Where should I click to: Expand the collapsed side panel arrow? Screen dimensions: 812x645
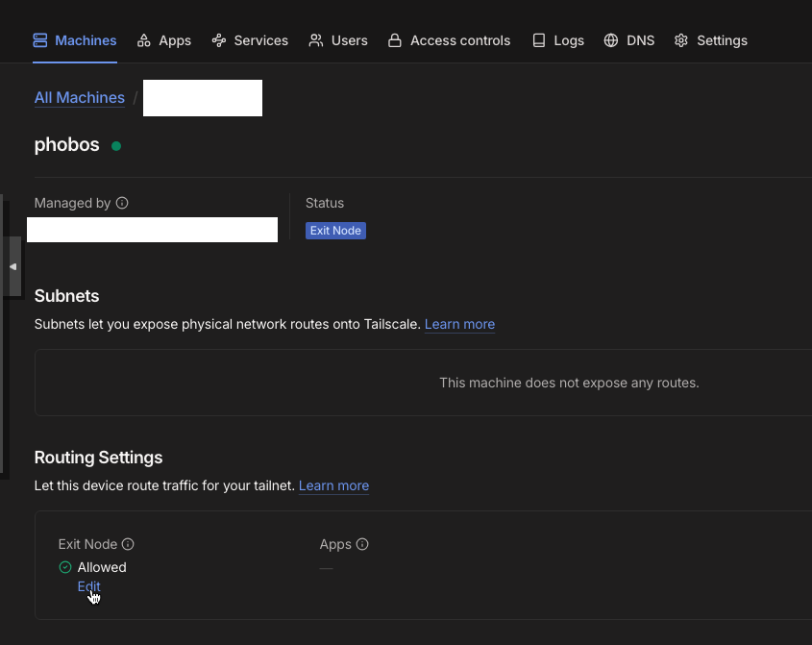12,266
